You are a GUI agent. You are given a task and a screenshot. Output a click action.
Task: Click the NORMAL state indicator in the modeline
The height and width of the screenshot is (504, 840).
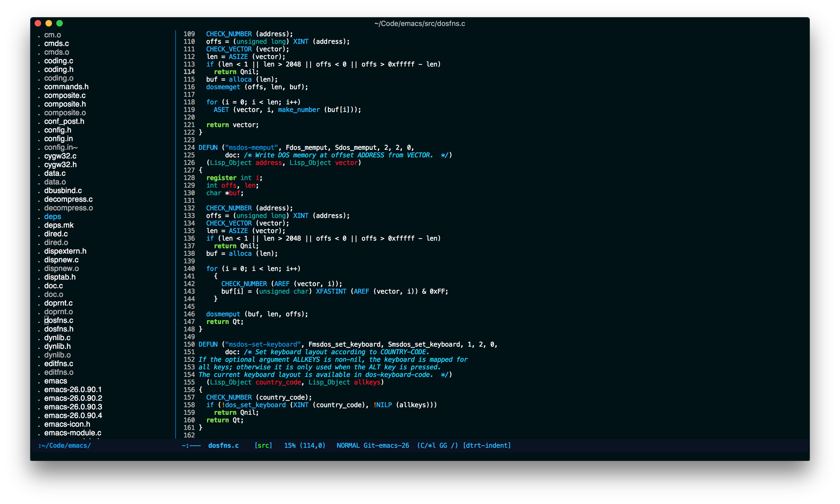(348, 445)
